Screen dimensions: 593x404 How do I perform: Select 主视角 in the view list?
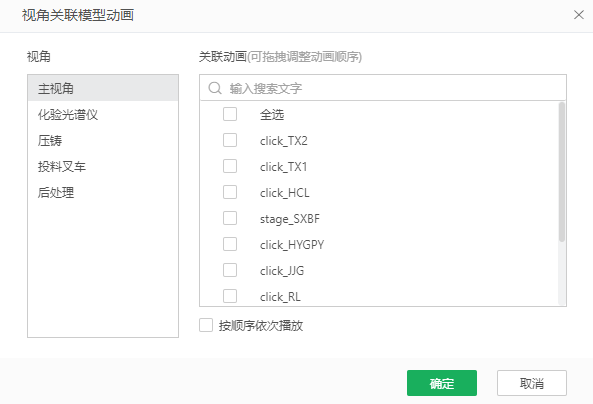[x=103, y=88]
